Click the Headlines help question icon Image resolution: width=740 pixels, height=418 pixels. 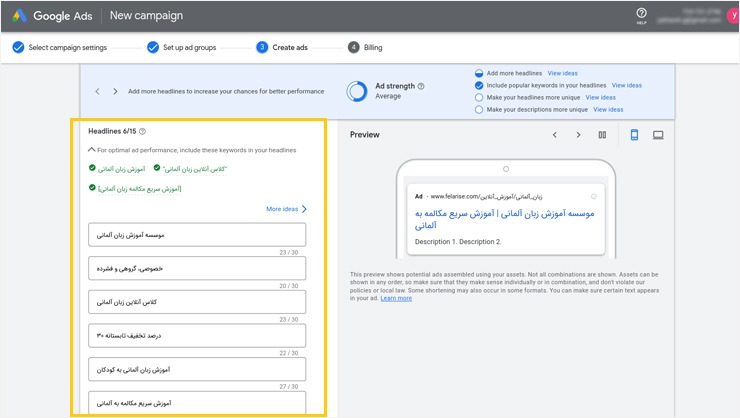point(143,131)
